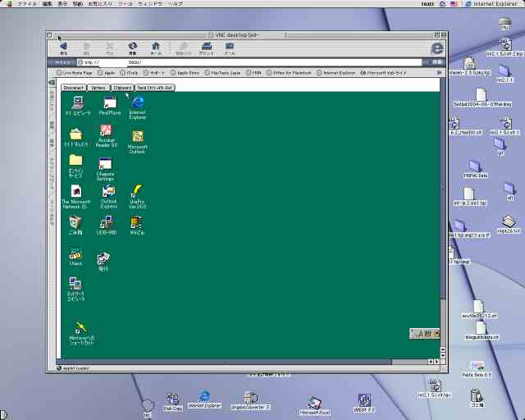Click the Stop icon in IE toolbar
Viewport: 525px width, 420px height.
[x=109, y=46]
